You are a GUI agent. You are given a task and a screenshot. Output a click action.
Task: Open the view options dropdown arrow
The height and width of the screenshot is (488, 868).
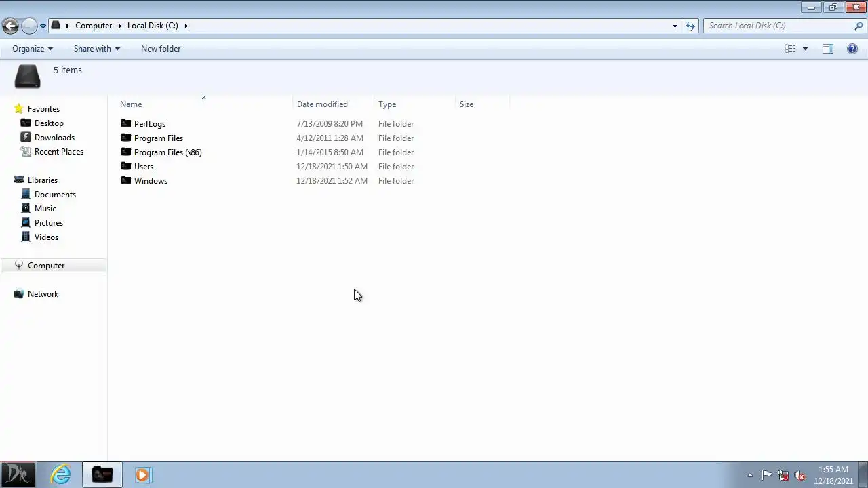click(x=805, y=49)
